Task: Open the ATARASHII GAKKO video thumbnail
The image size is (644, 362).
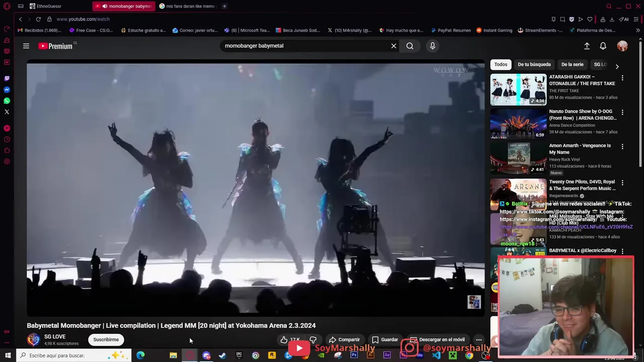Action: pyautogui.click(x=518, y=89)
